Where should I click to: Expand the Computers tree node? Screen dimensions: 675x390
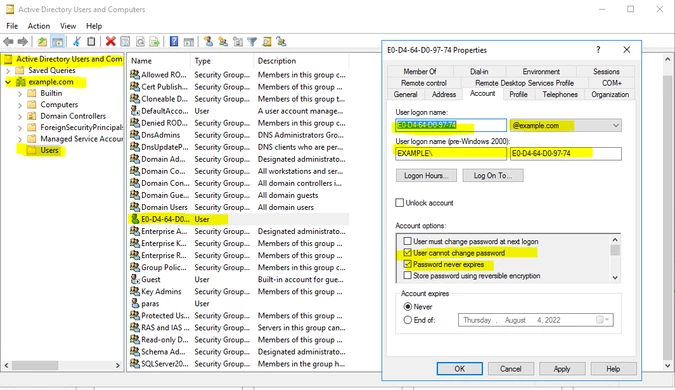20,105
